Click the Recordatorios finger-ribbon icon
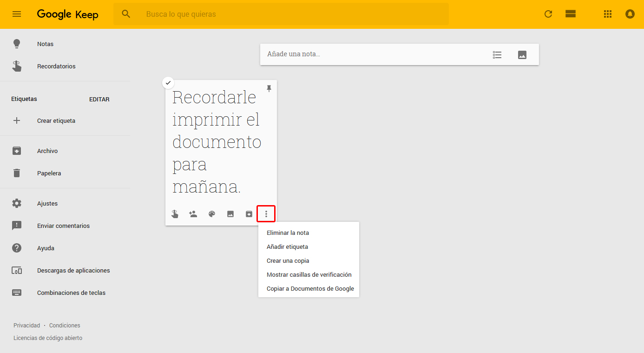The height and width of the screenshot is (353, 644). coord(17,66)
